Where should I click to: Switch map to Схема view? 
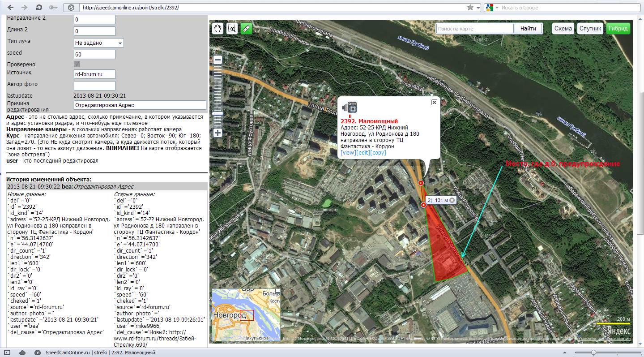tap(563, 29)
